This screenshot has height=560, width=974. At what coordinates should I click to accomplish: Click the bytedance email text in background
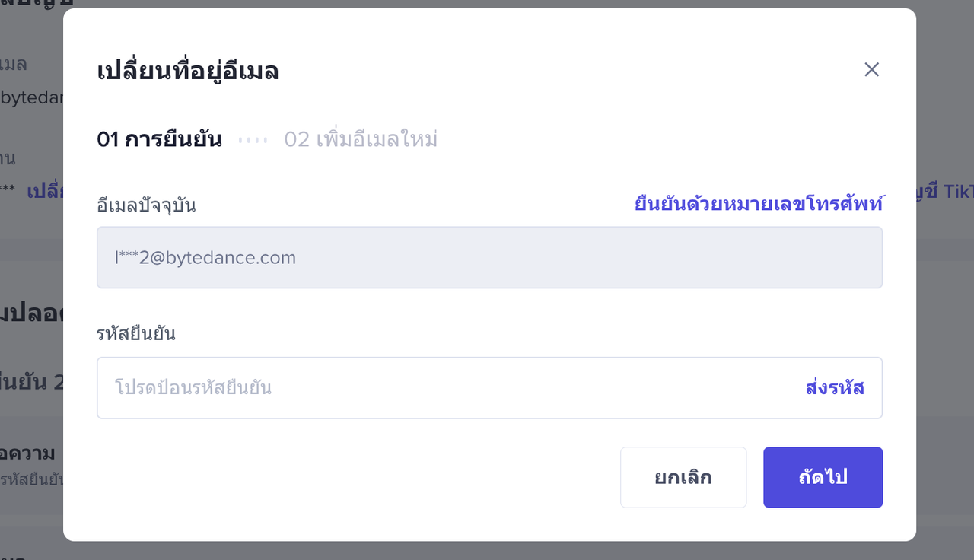pyautogui.click(x=32, y=97)
